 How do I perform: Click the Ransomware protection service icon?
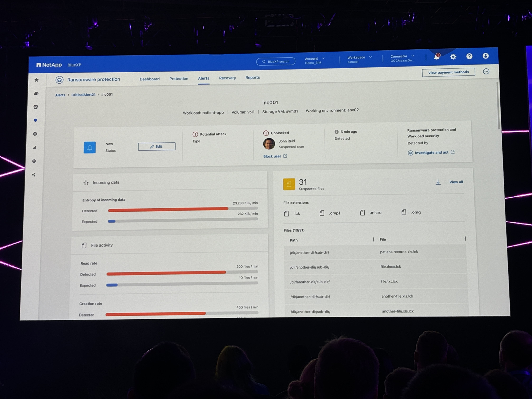(59, 80)
